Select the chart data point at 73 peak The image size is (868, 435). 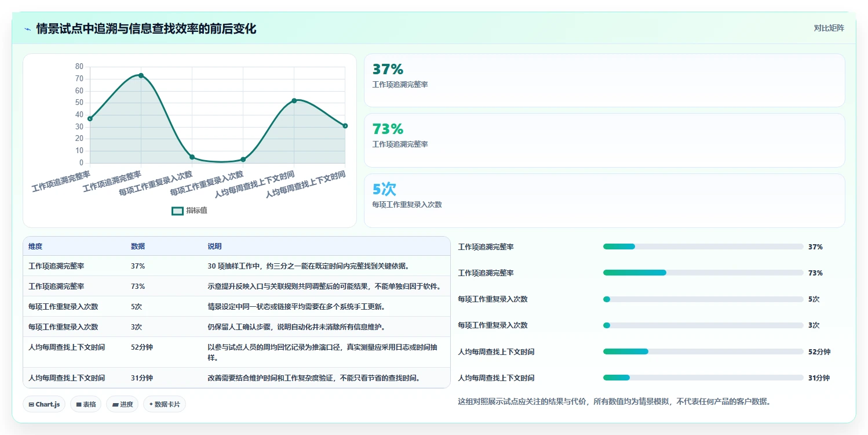click(141, 75)
